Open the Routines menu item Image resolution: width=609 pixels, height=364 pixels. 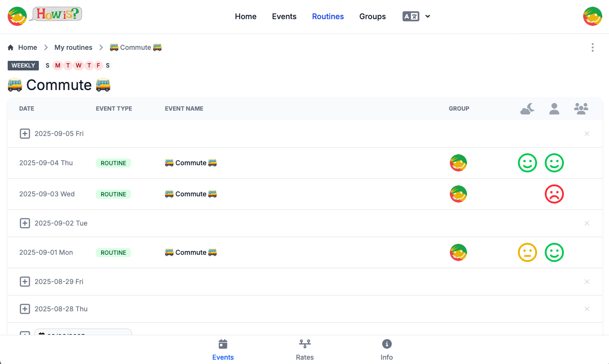tap(328, 16)
